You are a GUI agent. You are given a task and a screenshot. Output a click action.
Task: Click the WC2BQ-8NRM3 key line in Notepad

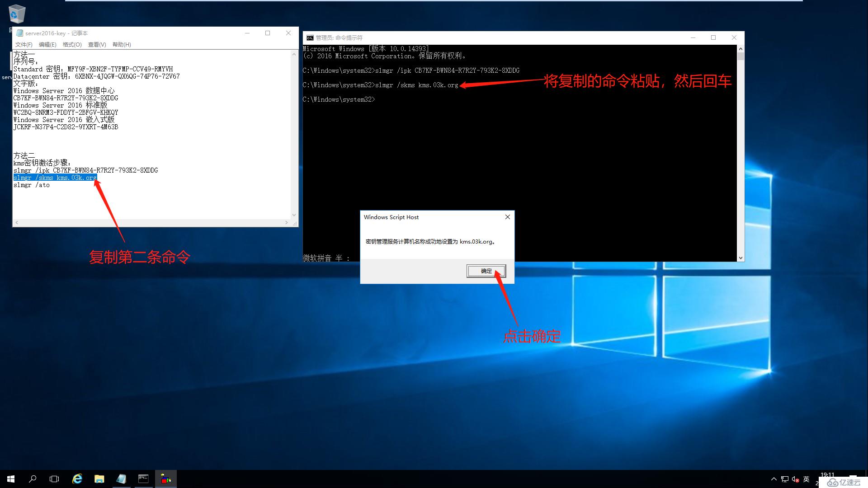(66, 113)
